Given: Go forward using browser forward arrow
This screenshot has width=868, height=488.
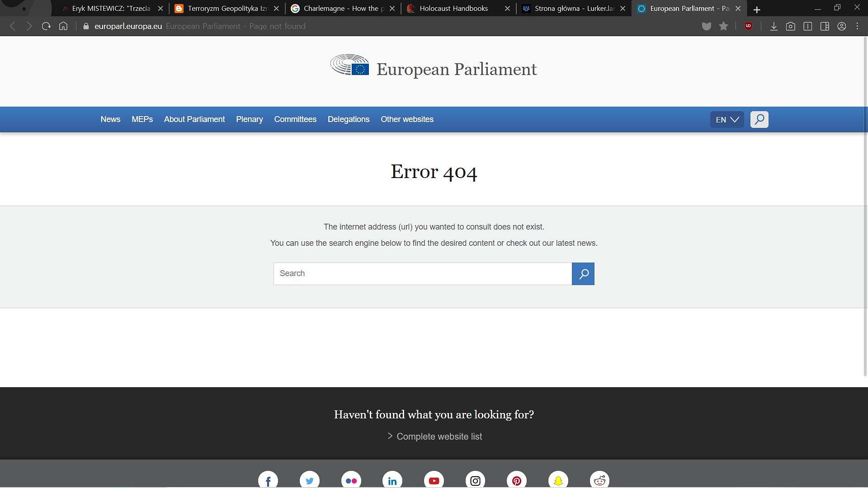Looking at the screenshot, I should pyautogui.click(x=29, y=26).
